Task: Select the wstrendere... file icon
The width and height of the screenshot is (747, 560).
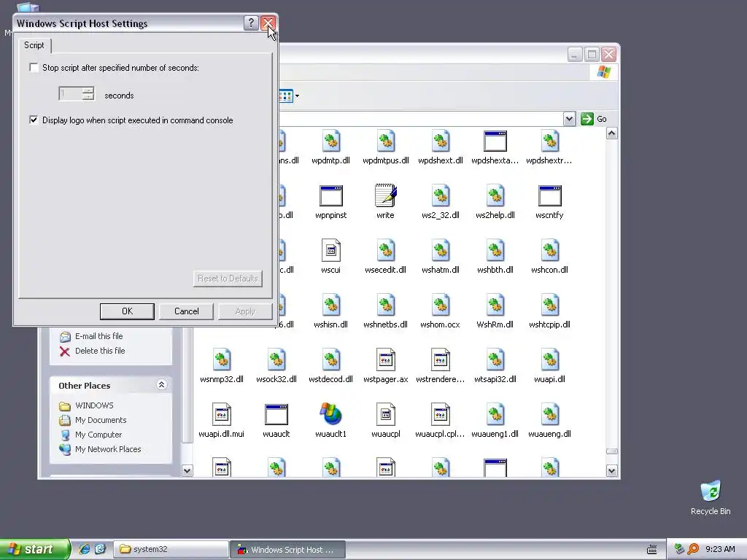Action: [x=440, y=360]
